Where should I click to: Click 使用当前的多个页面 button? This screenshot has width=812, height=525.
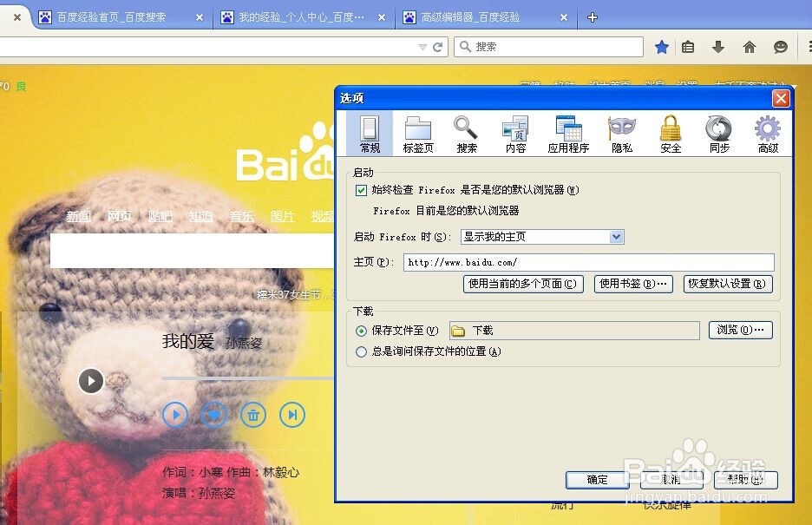point(523,284)
